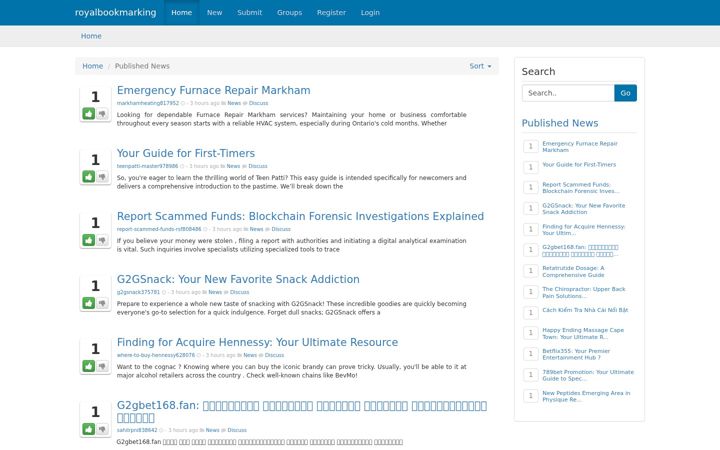The width and height of the screenshot is (720, 450).
Task: Open sidebar link Retatrutide Dosage: A Comprehensive Guide
Action: 573,271
